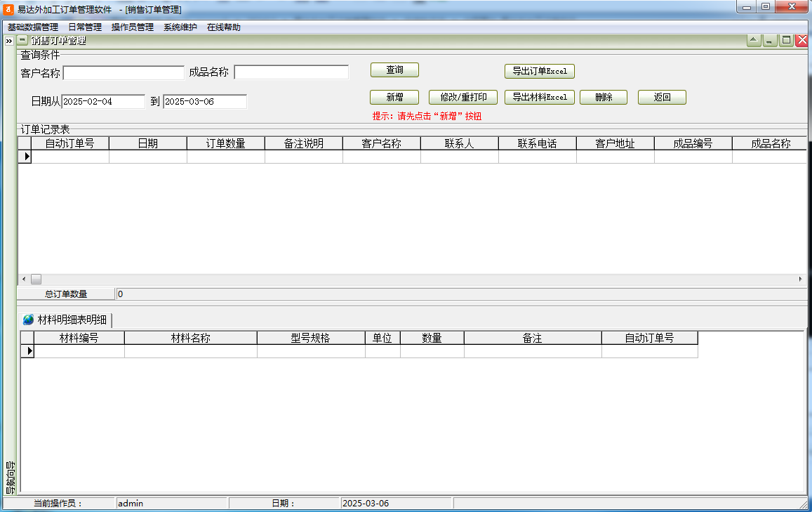Image resolution: width=812 pixels, height=512 pixels.
Task: Export materials with the 导出材料Excel button
Action: click(x=539, y=97)
